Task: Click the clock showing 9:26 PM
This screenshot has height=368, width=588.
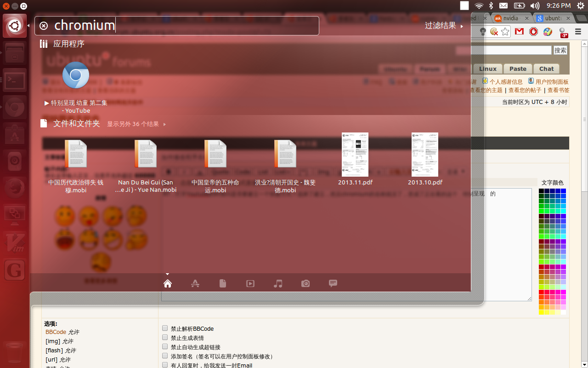Action: (559, 6)
